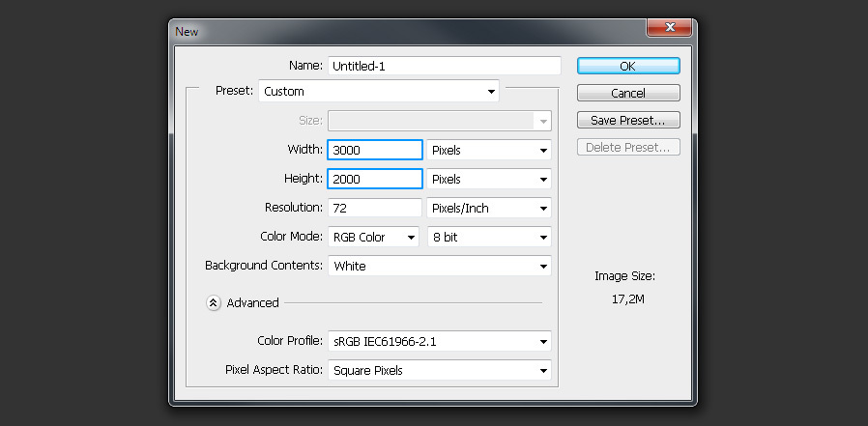The height and width of the screenshot is (426, 868).
Task: Cancel the New document dialog
Action: (x=628, y=93)
